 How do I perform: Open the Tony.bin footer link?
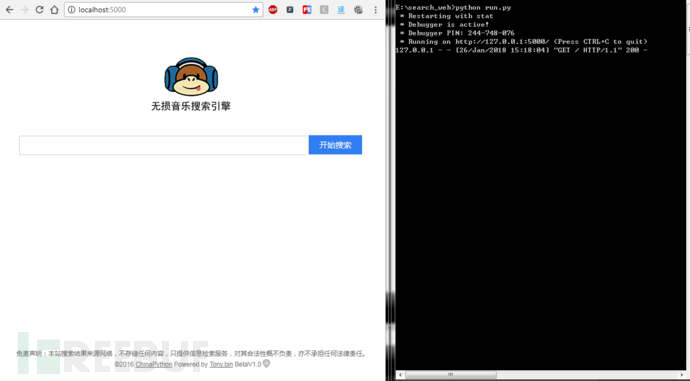[221, 364]
